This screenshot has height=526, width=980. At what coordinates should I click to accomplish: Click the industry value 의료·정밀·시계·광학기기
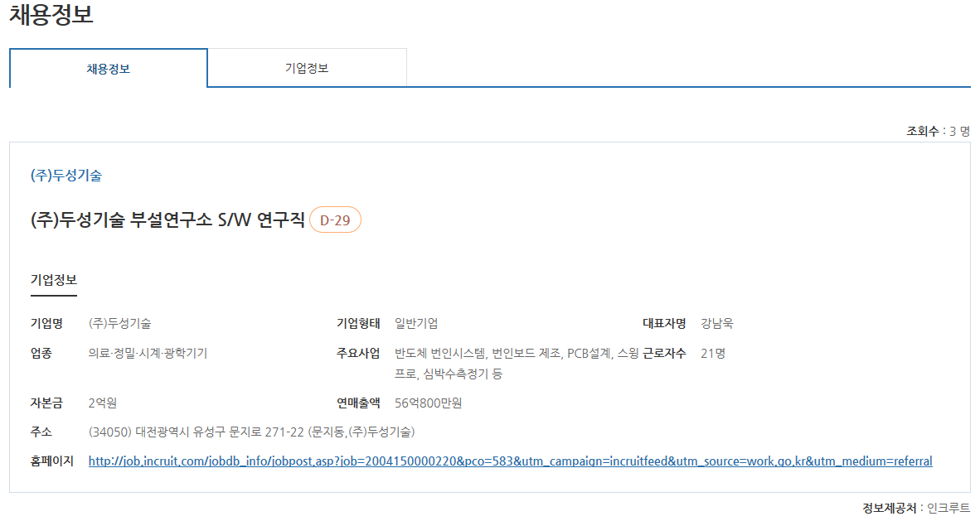(148, 354)
